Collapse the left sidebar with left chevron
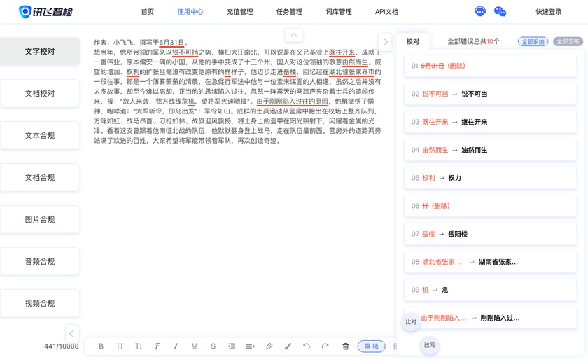Screen dimensions: 588x364 (71, 333)
